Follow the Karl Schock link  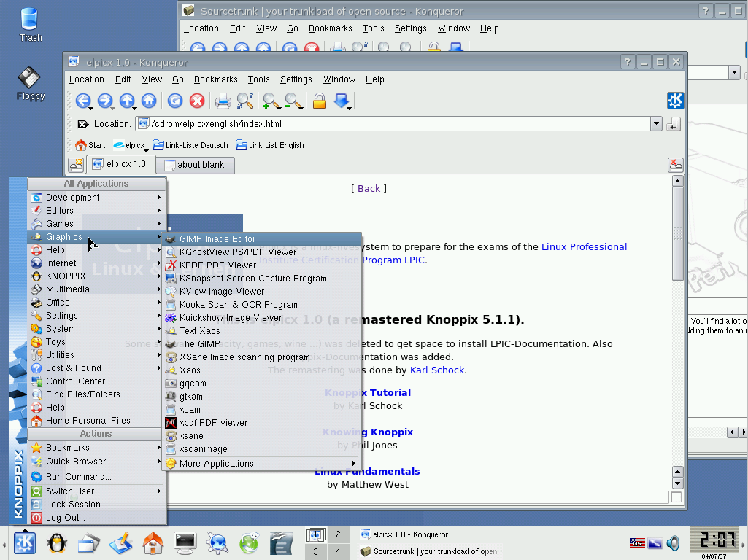(437, 370)
